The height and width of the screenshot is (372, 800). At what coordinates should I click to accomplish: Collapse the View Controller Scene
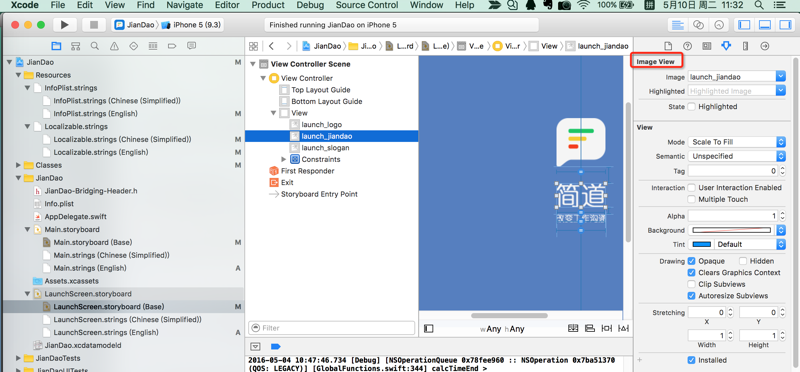tap(254, 64)
